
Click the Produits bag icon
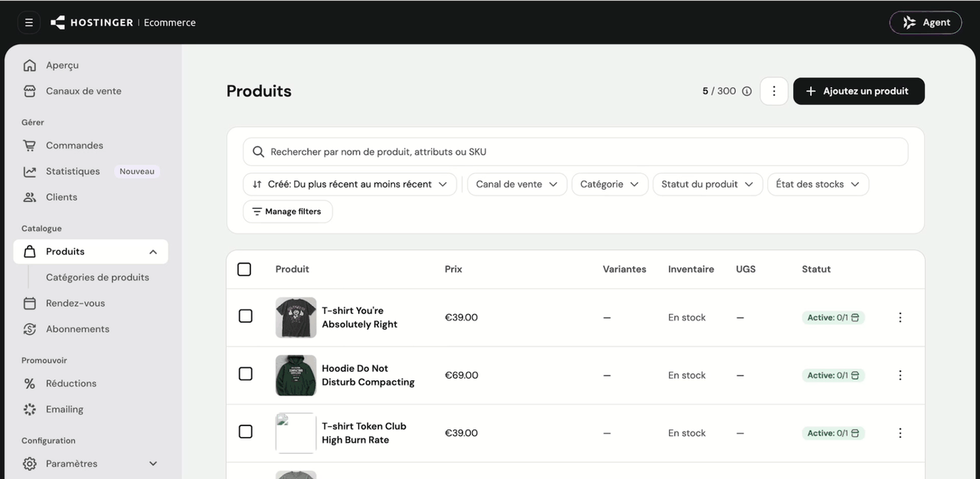pos(30,252)
